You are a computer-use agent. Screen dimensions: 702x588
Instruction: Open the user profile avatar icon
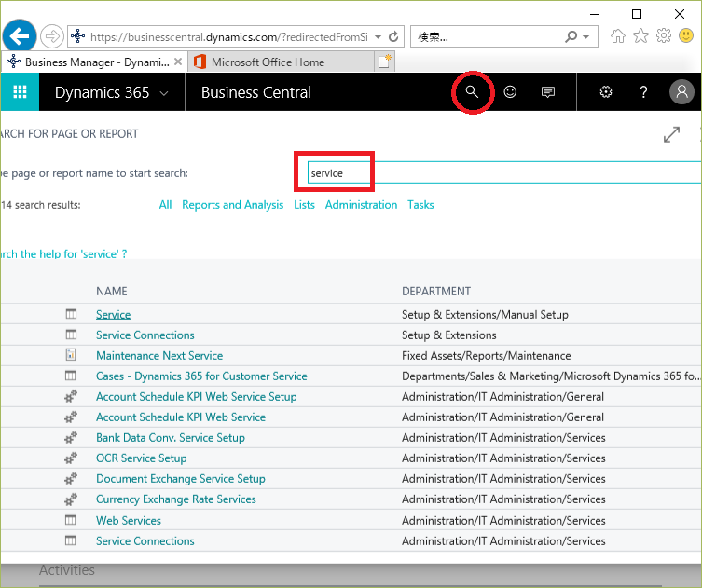(x=681, y=91)
